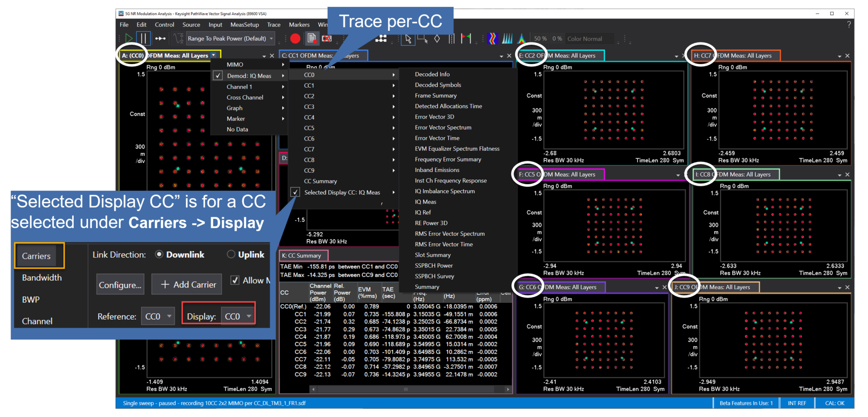Open the Range To Peak Power dropdown

[x=270, y=38]
